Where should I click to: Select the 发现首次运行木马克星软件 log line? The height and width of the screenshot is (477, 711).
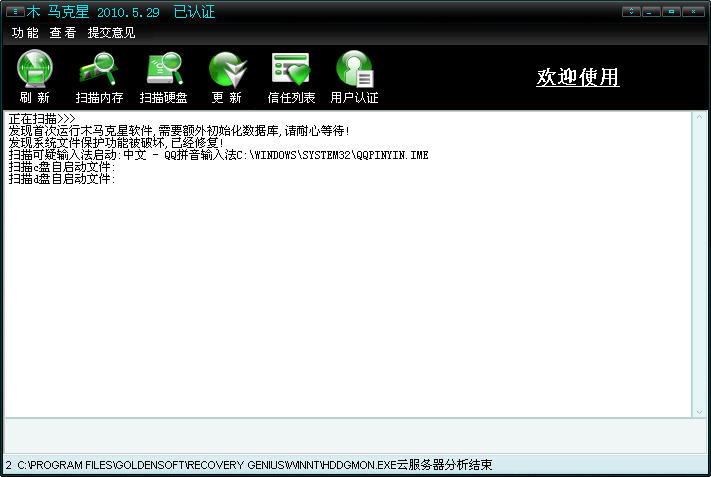tap(179, 131)
